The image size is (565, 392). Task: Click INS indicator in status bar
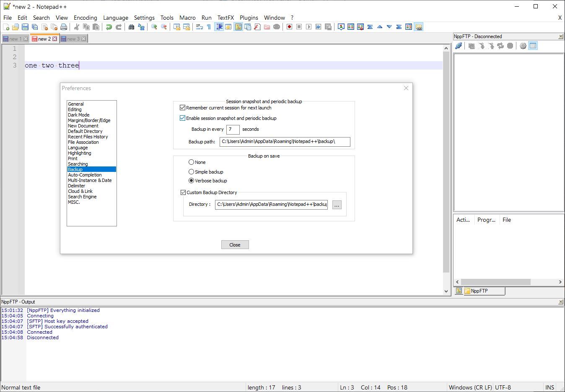click(x=550, y=387)
